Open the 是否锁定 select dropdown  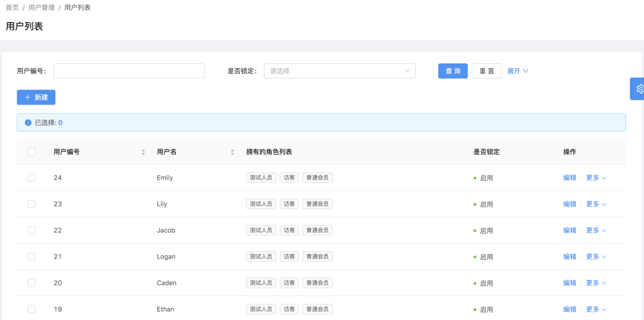(340, 70)
